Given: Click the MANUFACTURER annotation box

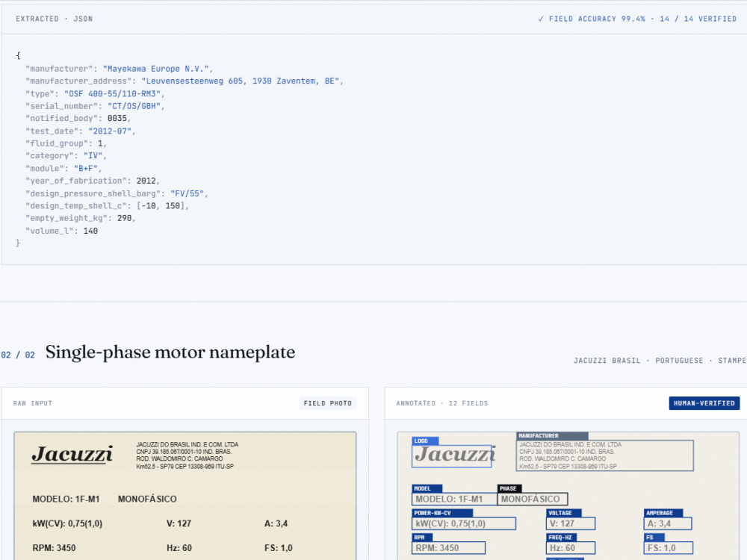Looking at the screenshot, I should pos(605,455).
